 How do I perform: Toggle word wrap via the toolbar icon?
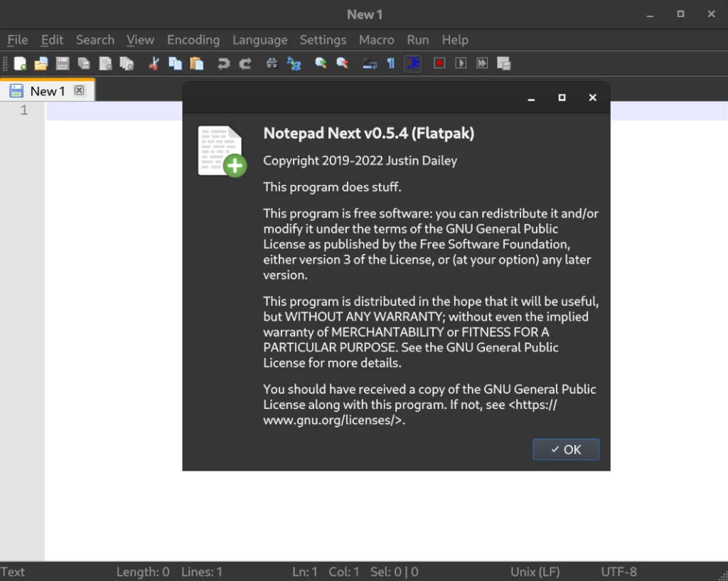[370, 63]
